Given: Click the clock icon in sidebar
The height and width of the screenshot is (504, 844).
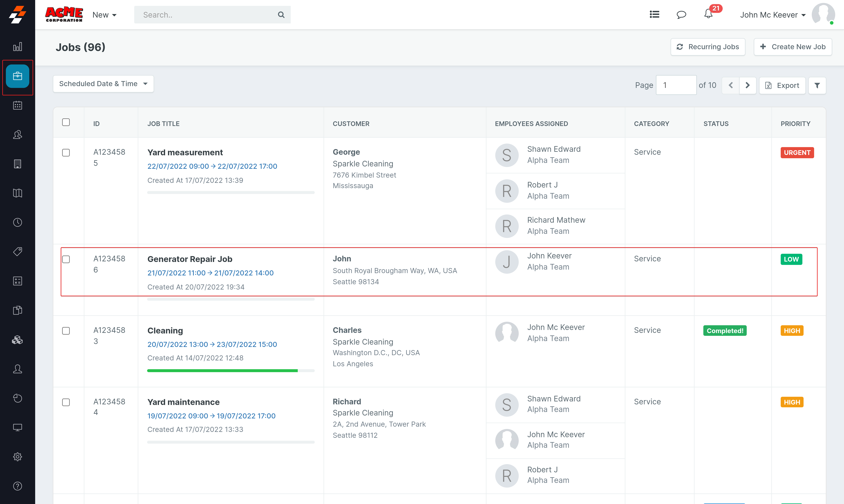Looking at the screenshot, I should tap(17, 223).
